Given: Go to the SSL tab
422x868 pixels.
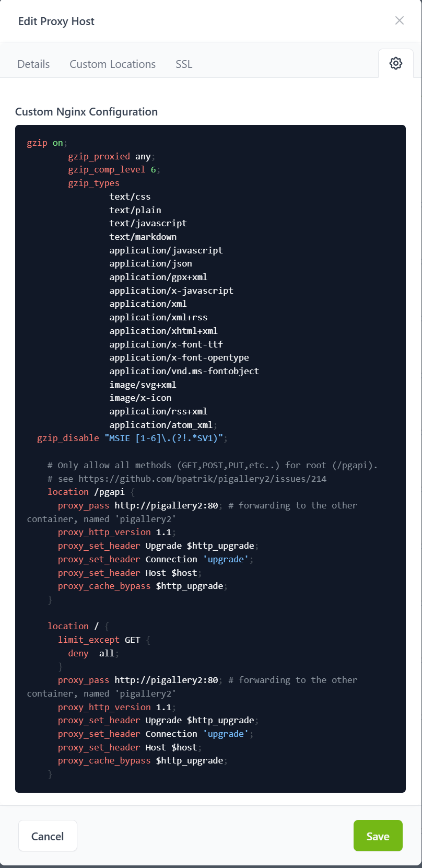Looking at the screenshot, I should pos(184,64).
